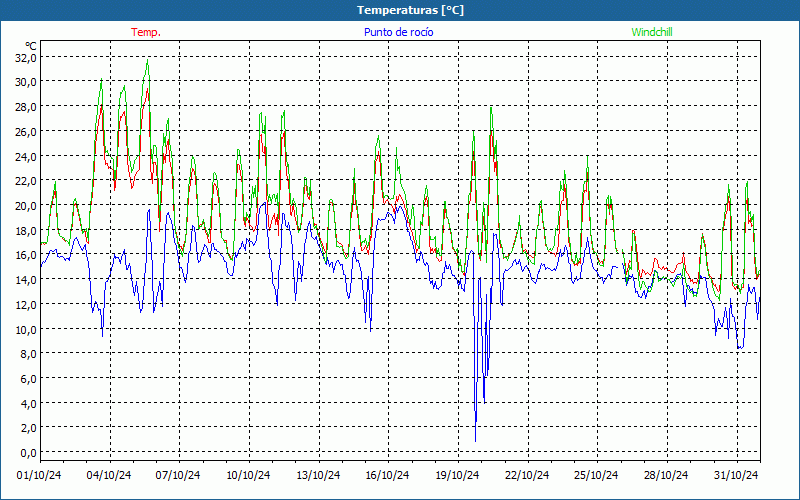Click the 28,0 y-axis value
800x500 pixels.
(26, 107)
